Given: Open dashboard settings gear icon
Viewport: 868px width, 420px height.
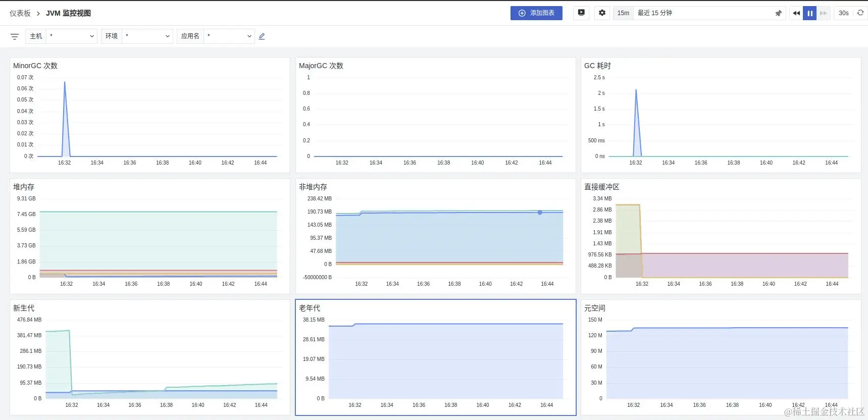Looking at the screenshot, I should [602, 13].
